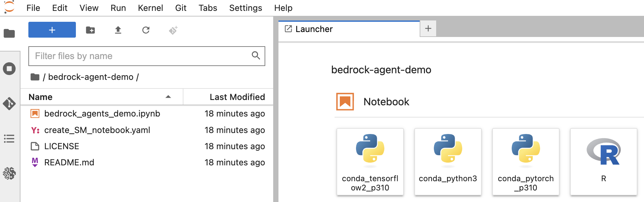Sort files by Last Modified column
This screenshot has width=644, height=202.
coord(228,97)
